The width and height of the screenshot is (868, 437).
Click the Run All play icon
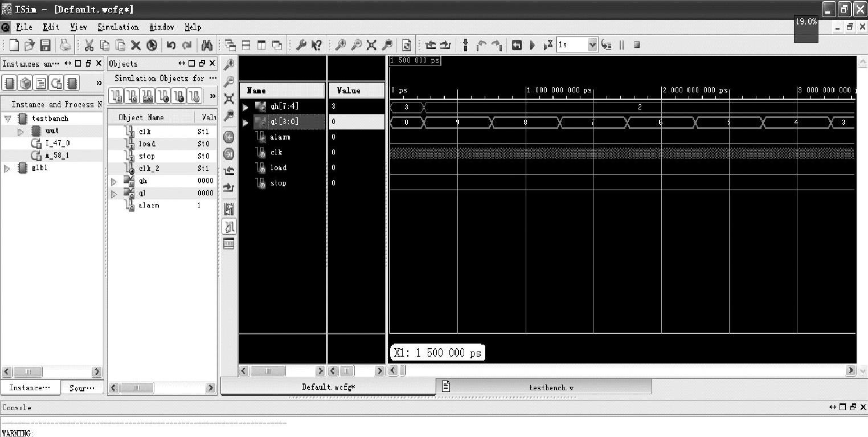tap(533, 45)
